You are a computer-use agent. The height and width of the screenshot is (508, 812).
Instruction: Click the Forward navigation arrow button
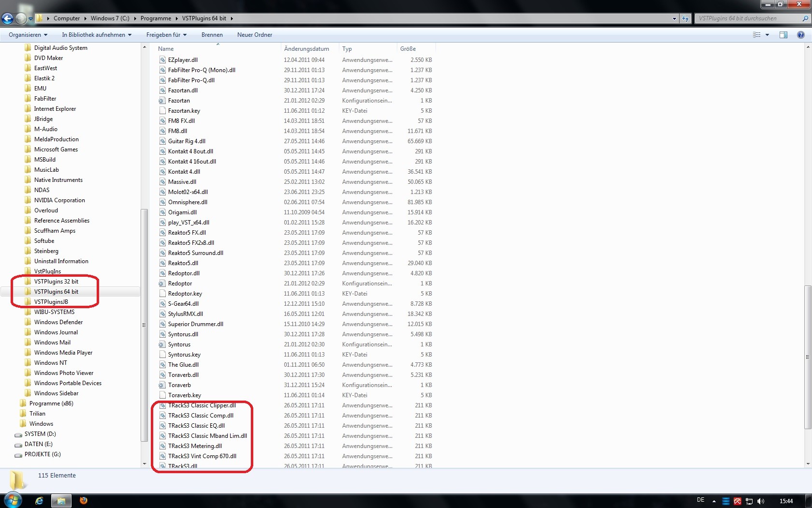tap(21, 18)
